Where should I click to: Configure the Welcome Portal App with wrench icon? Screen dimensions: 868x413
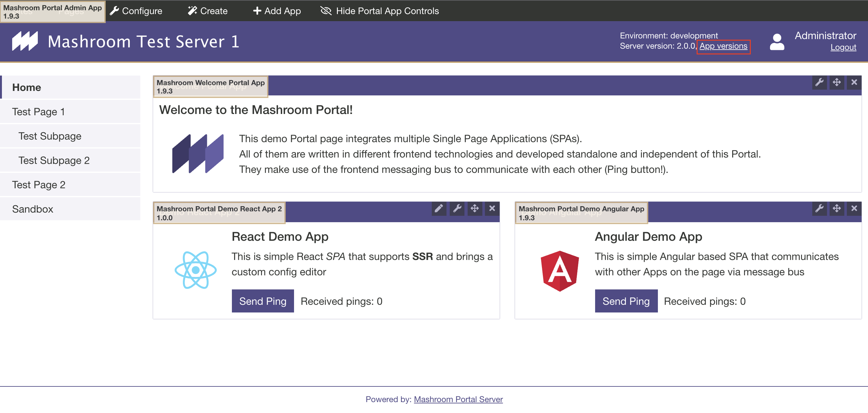819,83
